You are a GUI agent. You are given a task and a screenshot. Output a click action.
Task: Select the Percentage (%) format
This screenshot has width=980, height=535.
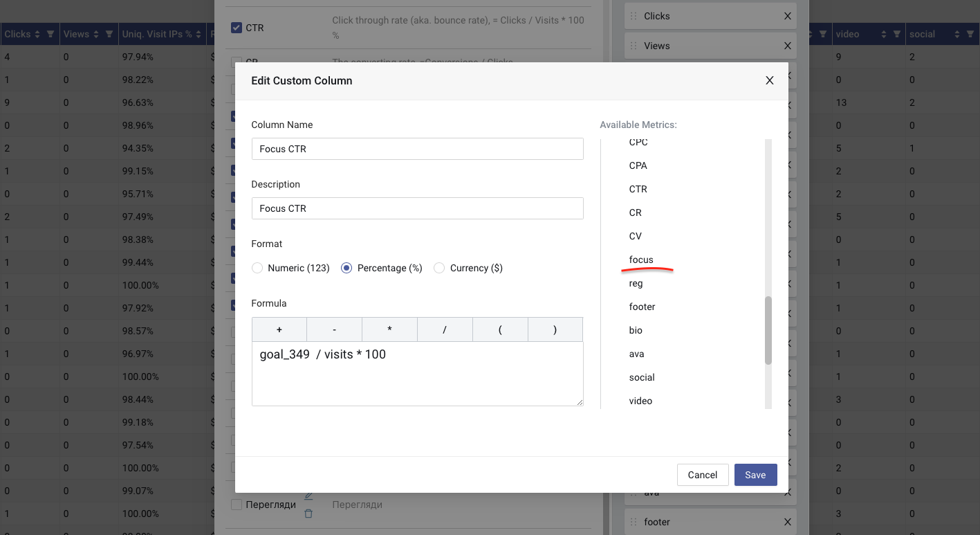tap(346, 268)
